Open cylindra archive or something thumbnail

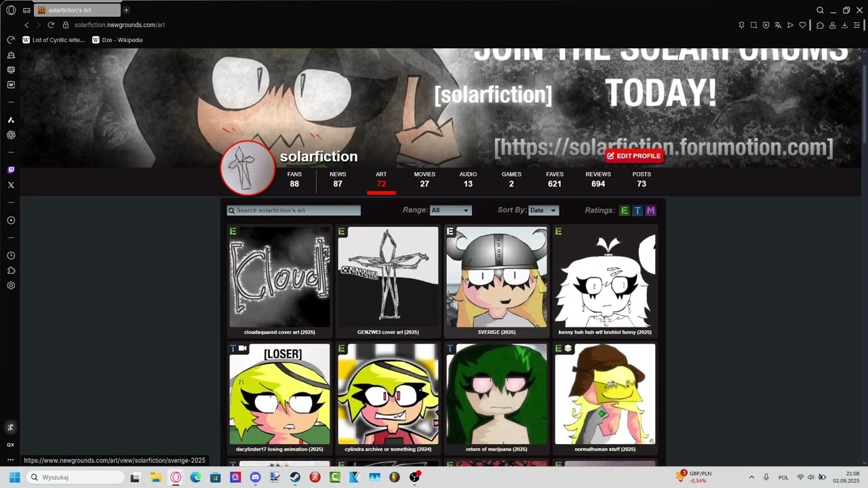click(x=388, y=394)
